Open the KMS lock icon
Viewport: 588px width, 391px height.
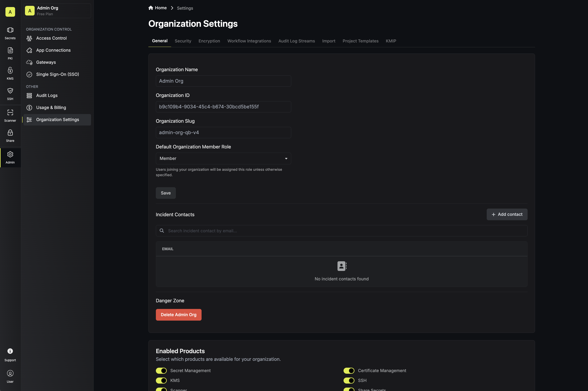10,70
